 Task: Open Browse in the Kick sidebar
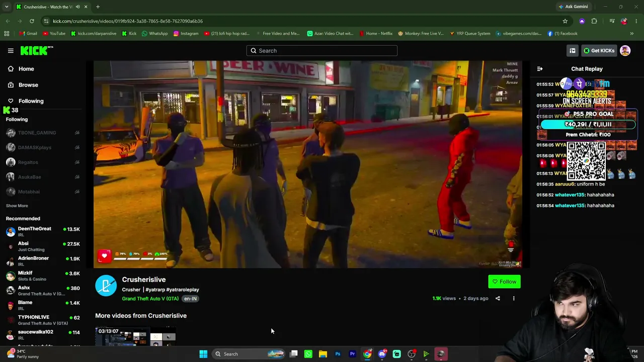click(x=28, y=85)
